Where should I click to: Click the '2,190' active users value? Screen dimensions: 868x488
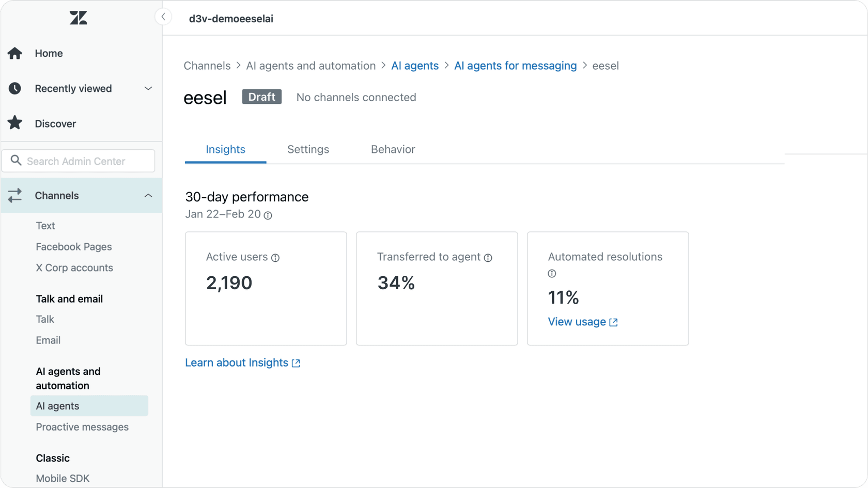(x=229, y=283)
